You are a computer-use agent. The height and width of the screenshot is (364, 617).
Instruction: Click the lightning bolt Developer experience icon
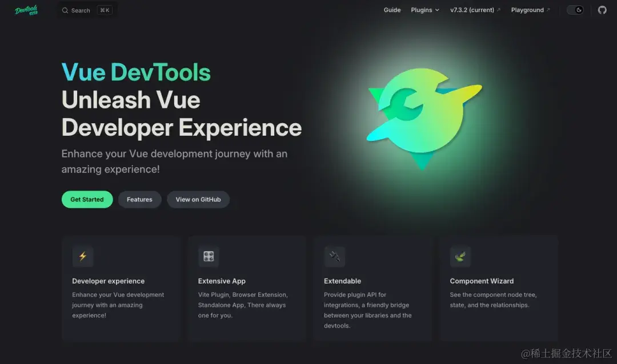click(83, 256)
